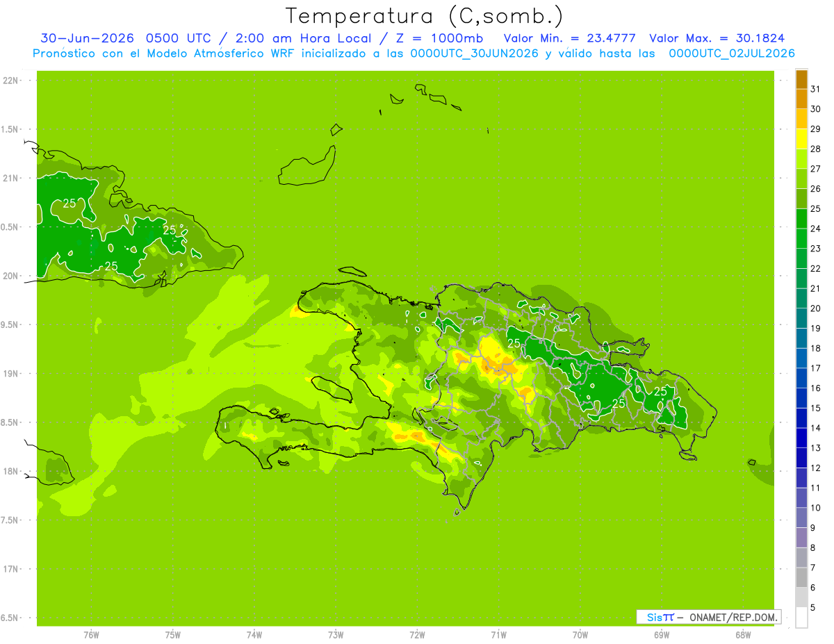Click the 21N latitude axis label
Screen dimensions: 834x644
(x=12, y=178)
